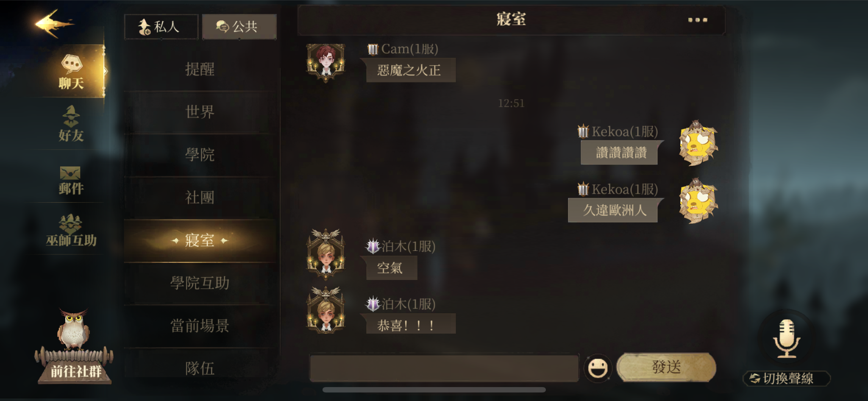Open the 好友 friends icon
Viewport: 868px width, 401px height.
click(71, 124)
